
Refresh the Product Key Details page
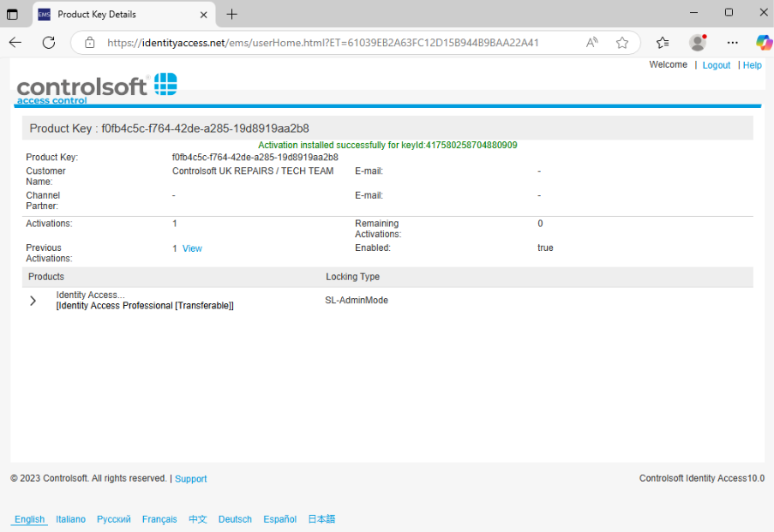(49, 43)
